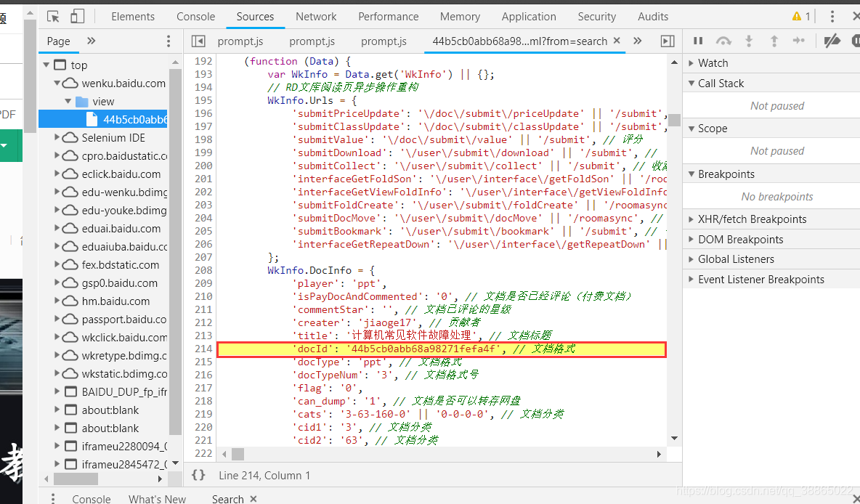Expand the eclick.baidu.com tree node
The width and height of the screenshot is (860, 504).
point(57,174)
